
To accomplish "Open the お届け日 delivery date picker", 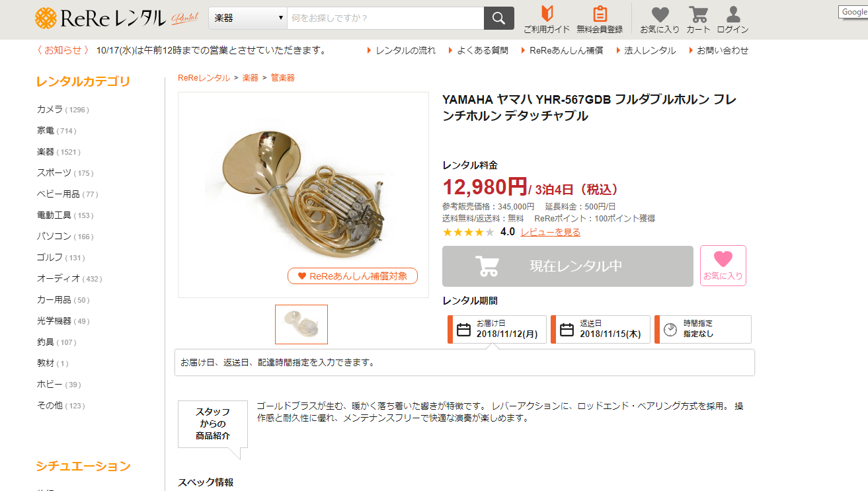I will pyautogui.click(x=498, y=329).
